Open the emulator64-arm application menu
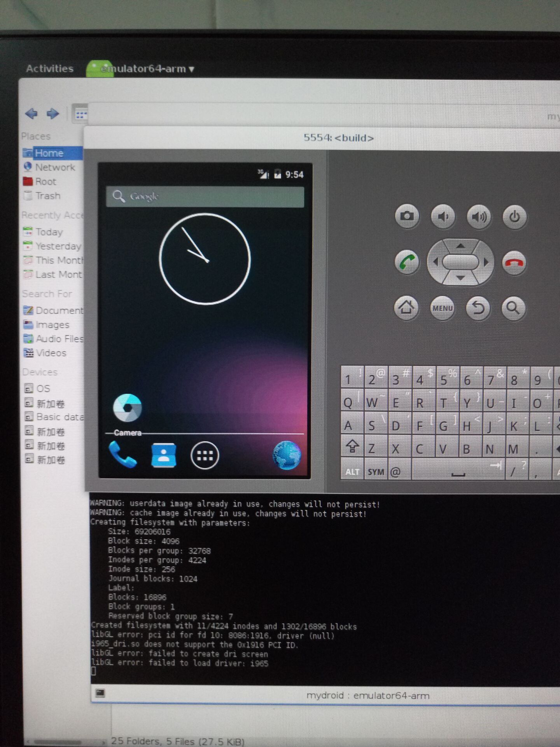Image resolution: width=560 pixels, height=747 pixels. pos(141,69)
